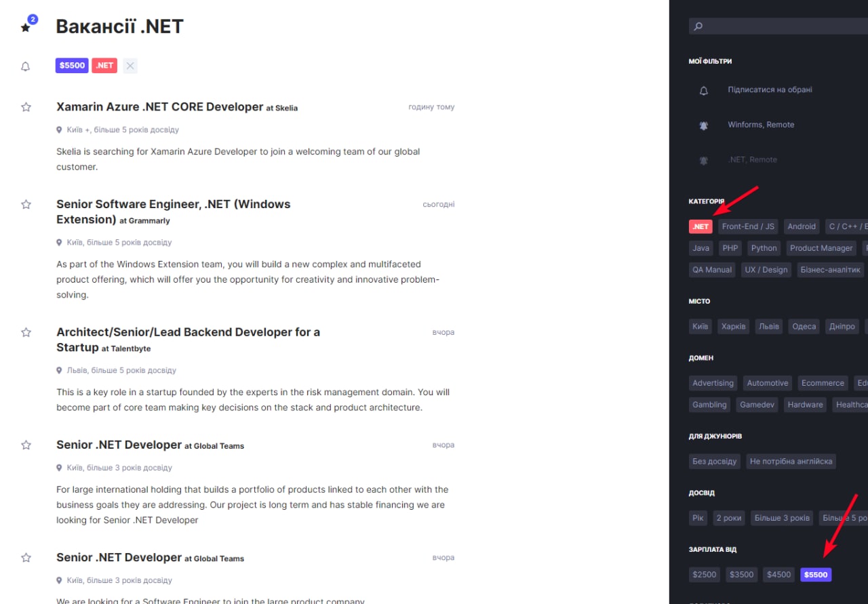Click the bell icon beside filter tags
The height and width of the screenshot is (604, 868).
[x=26, y=66]
